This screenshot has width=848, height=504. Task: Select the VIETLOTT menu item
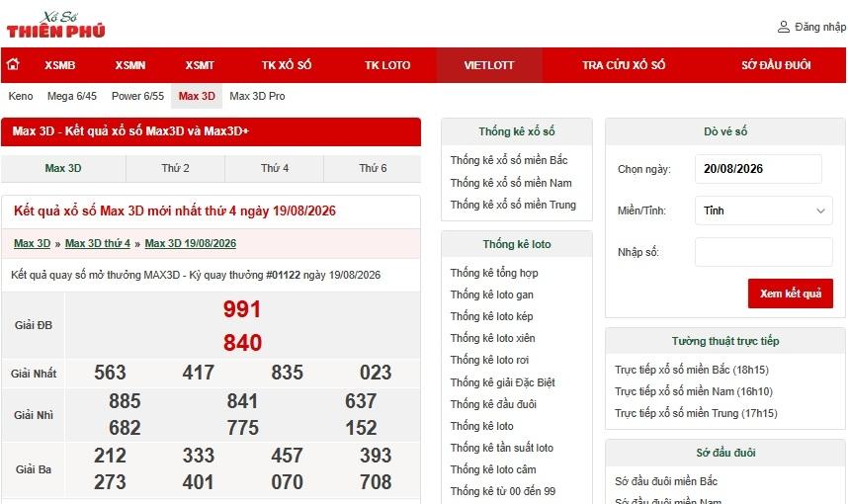489,65
